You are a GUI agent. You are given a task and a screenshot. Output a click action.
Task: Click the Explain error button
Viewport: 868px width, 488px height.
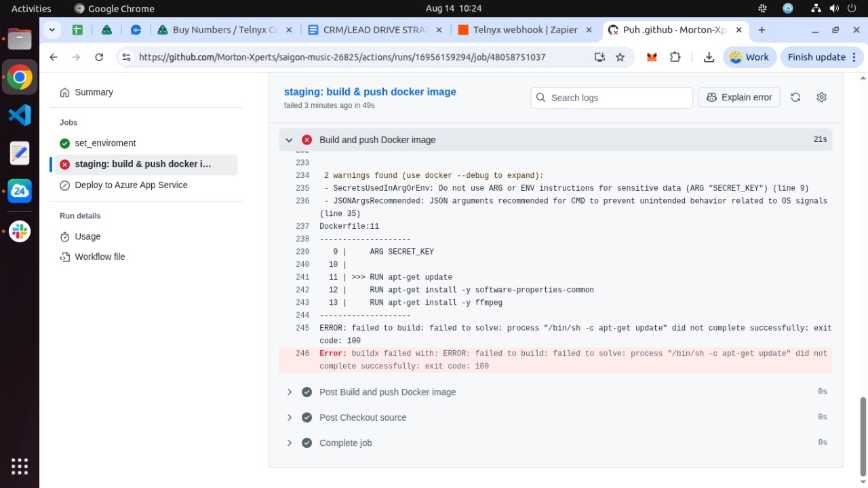click(x=739, y=98)
